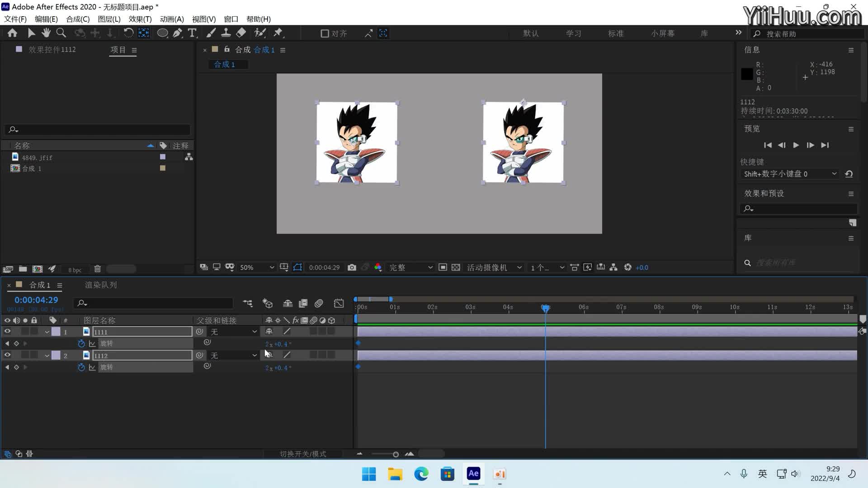Click current time indicator in timeline

546,308
